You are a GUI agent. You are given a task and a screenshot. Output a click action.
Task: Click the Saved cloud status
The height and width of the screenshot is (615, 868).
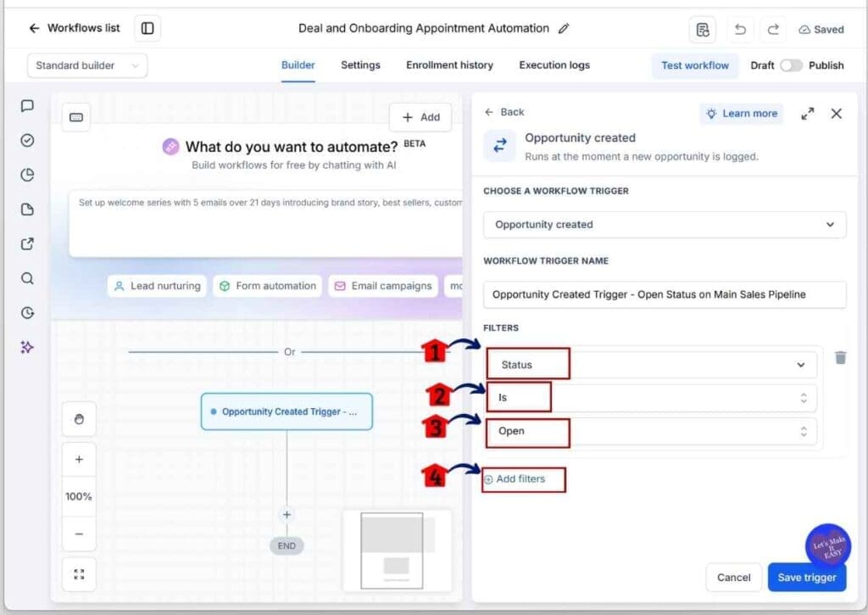click(x=821, y=30)
